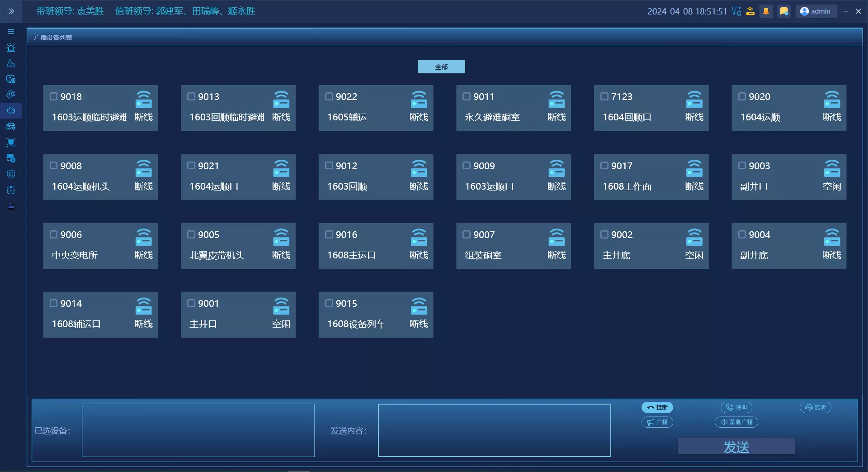The image size is (868, 472).
Task: Click the 呼叫 call button
Action: coord(736,407)
